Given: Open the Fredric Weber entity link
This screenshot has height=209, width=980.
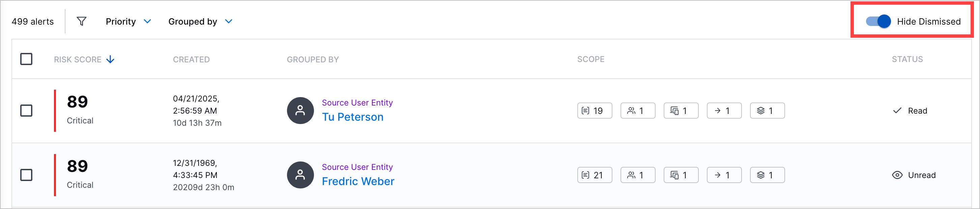Looking at the screenshot, I should (x=358, y=182).
